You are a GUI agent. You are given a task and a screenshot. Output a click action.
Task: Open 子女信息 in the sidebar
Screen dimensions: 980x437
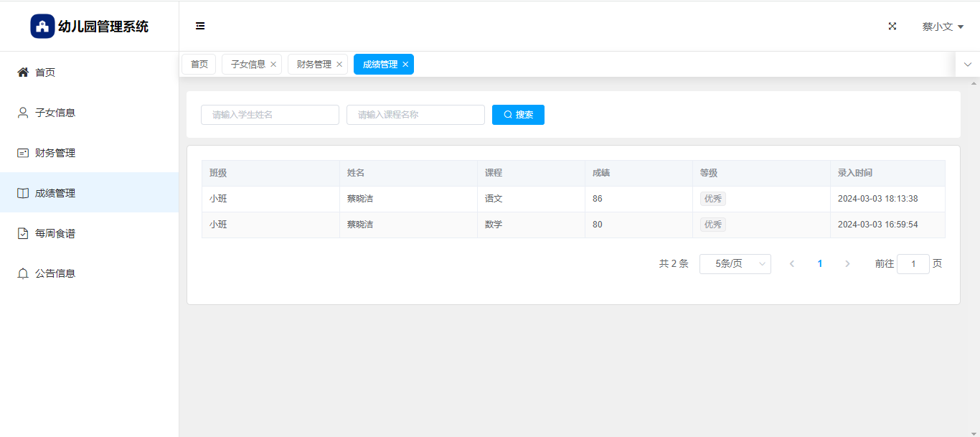55,113
